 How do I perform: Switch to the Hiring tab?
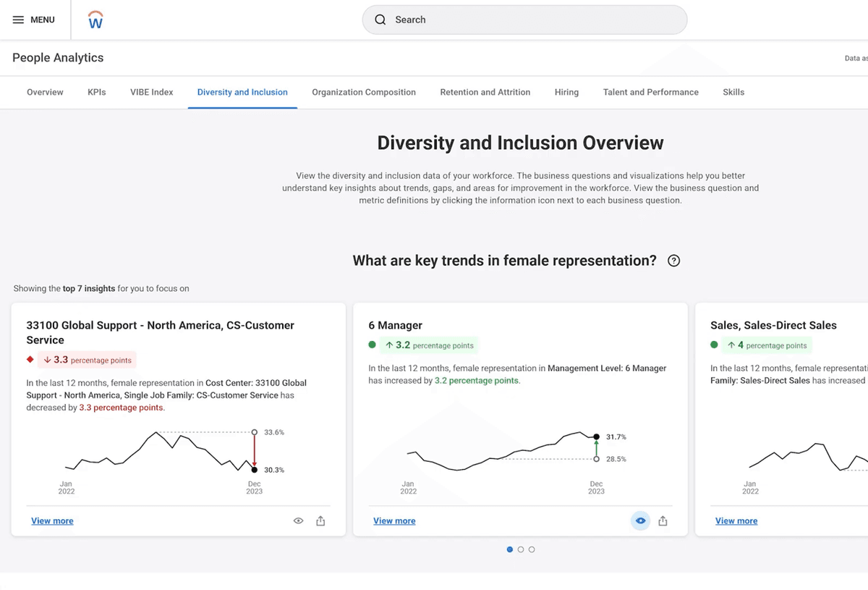566,92
